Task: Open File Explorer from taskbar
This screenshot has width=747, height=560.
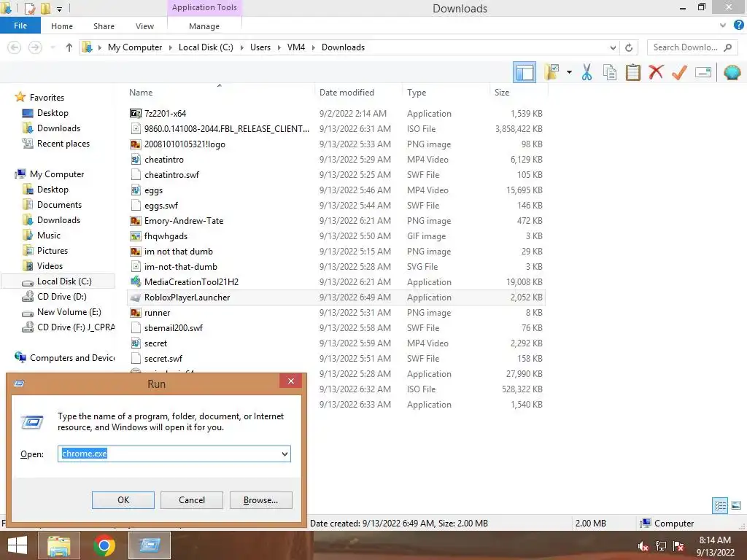Action: coord(58,545)
